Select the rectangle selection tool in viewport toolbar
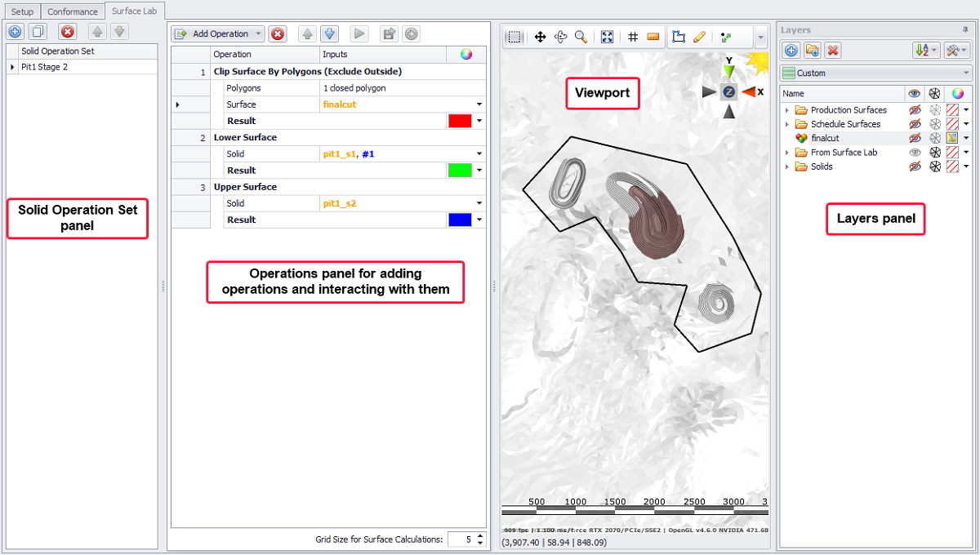The height and width of the screenshot is (555, 980). tap(514, 37)
